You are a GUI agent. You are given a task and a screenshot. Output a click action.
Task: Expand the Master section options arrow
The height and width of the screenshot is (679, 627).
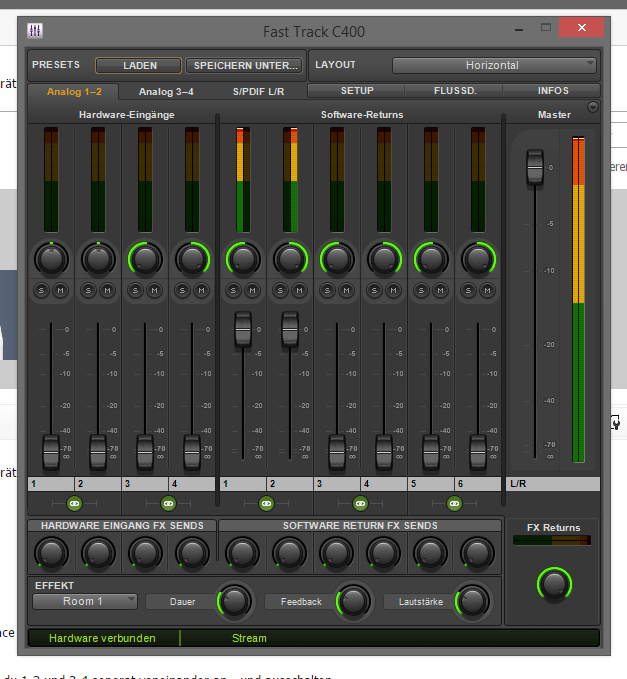592,107
